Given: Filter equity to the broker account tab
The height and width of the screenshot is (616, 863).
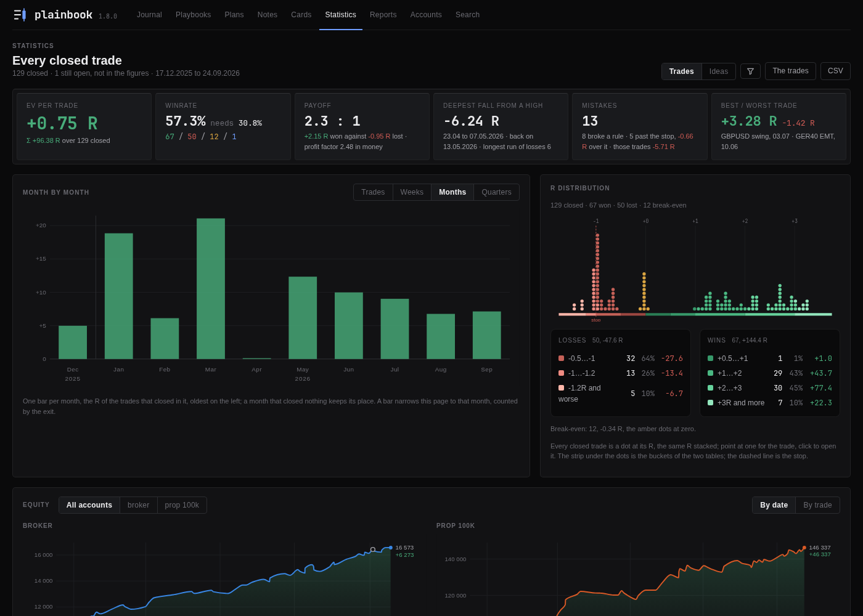Looking at the screenshot, I should 139,505.
